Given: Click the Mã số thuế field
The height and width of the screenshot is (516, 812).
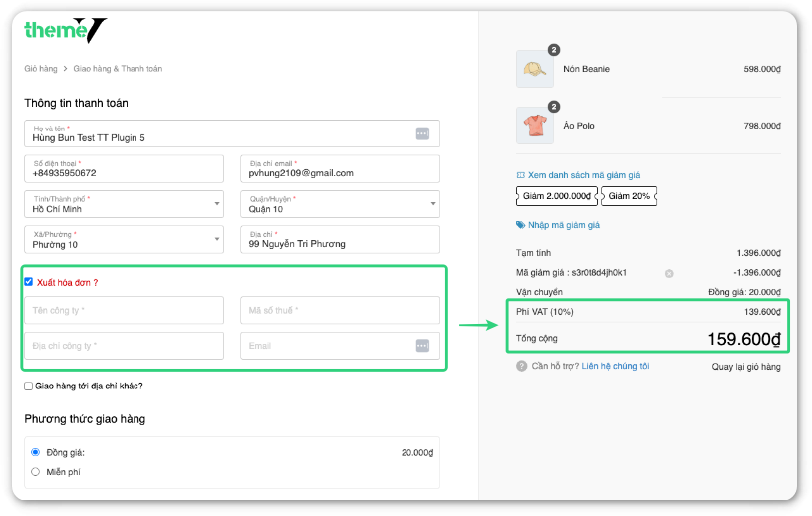Looking at the screenshot, I should pos(340,310).
